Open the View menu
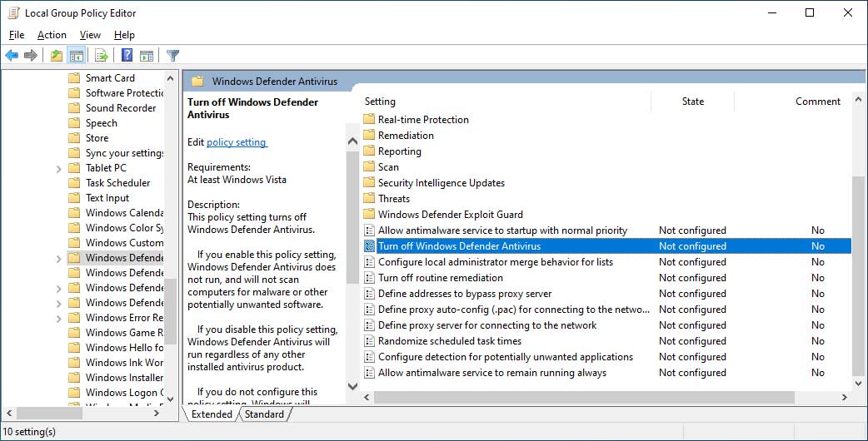Screen dimensions: 868x441 point(90,35)
